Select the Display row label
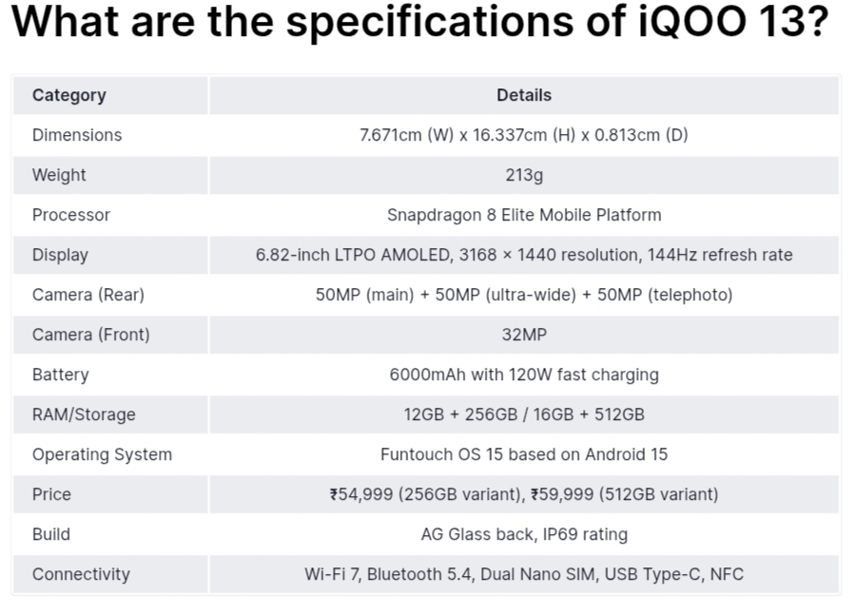This screenshot has height=616, width=856. (x=60, y=255)
